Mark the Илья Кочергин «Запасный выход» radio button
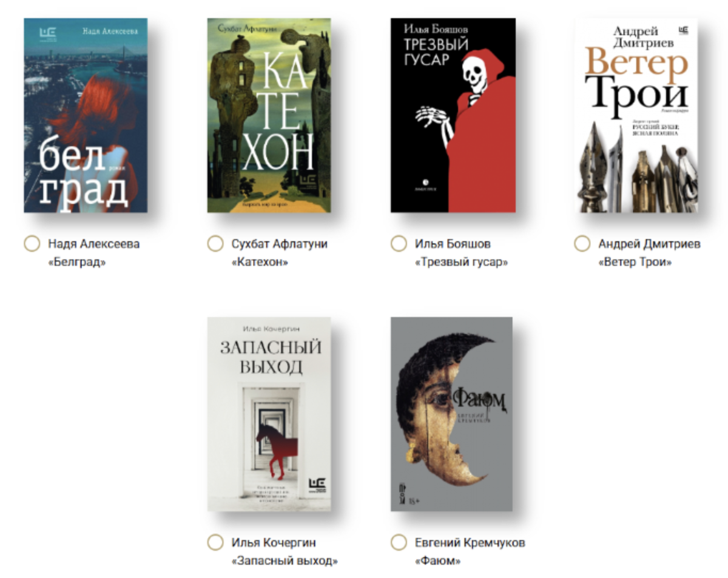Screen dimensions: 728x578 click(x=215, y=542)
